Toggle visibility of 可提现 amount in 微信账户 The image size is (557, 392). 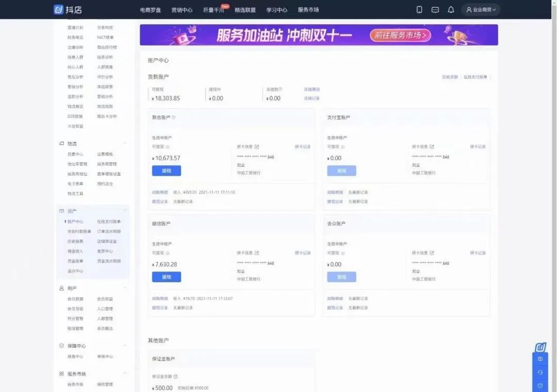[x=167, y=253]
